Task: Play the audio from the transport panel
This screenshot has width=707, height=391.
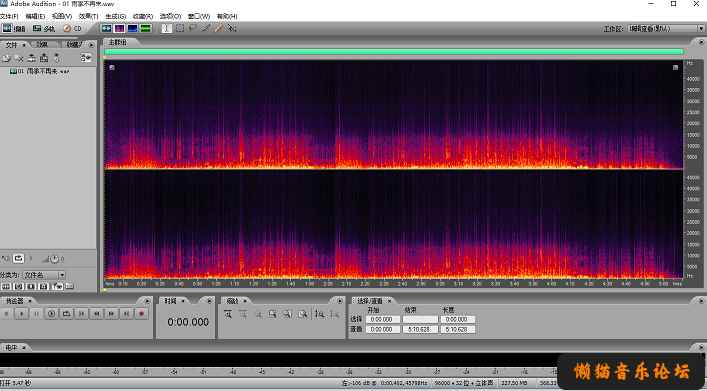Action: coord(22,313)
